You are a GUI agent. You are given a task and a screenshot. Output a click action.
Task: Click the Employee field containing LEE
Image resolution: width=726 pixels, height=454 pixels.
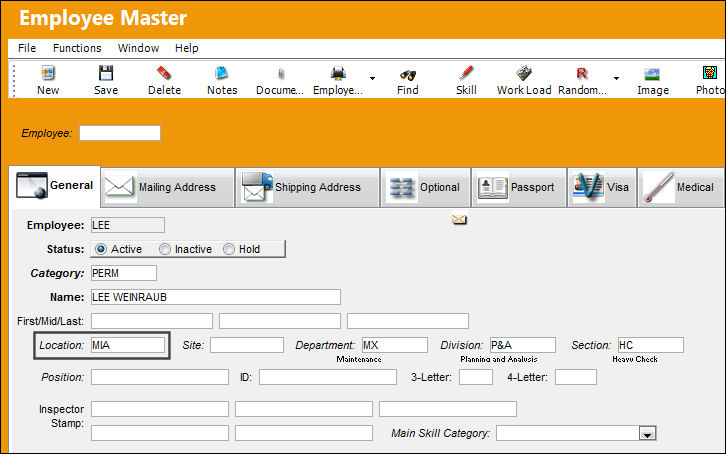pyautogui.click(x=128, y=225)
